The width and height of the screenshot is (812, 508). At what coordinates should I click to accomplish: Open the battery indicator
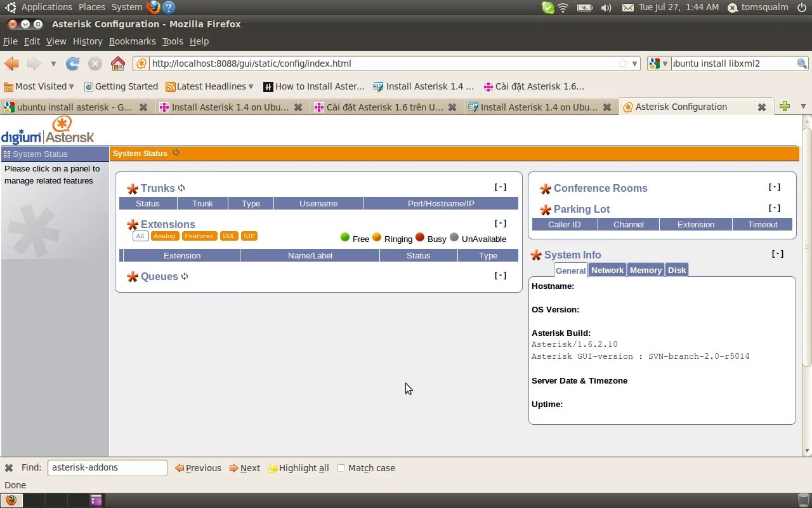pyautogui.click(x=584, y=8)
